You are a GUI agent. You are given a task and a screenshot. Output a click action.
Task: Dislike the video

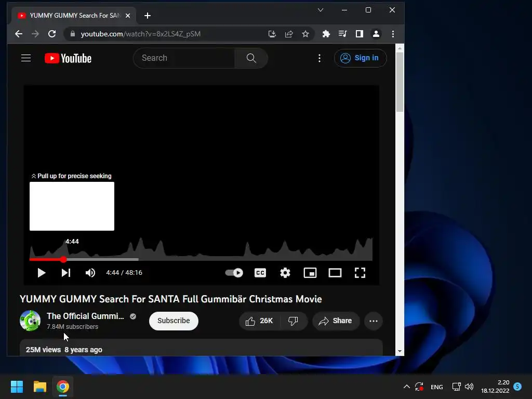pyautogui.click(x=293, y=321)
